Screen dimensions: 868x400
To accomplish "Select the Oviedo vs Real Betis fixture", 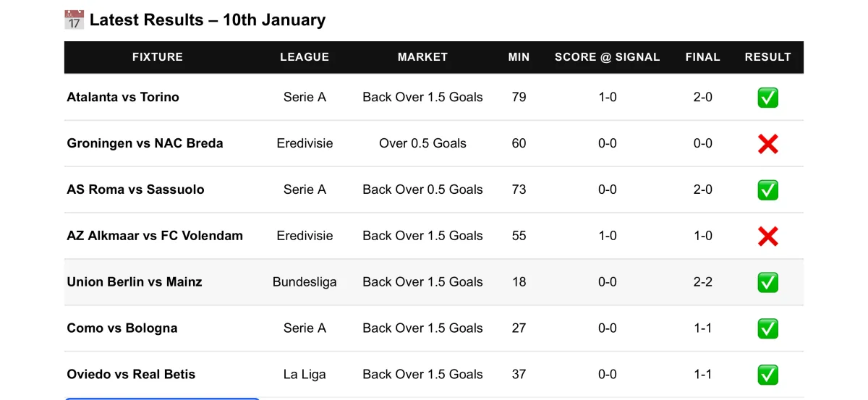I will tap(131, 375).
